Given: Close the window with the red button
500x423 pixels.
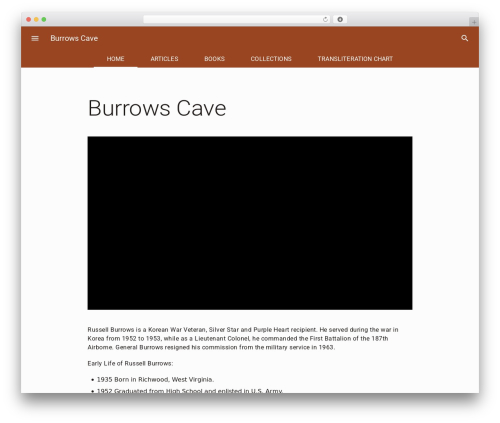Looking at the screenshot, I should click(29, 19).
